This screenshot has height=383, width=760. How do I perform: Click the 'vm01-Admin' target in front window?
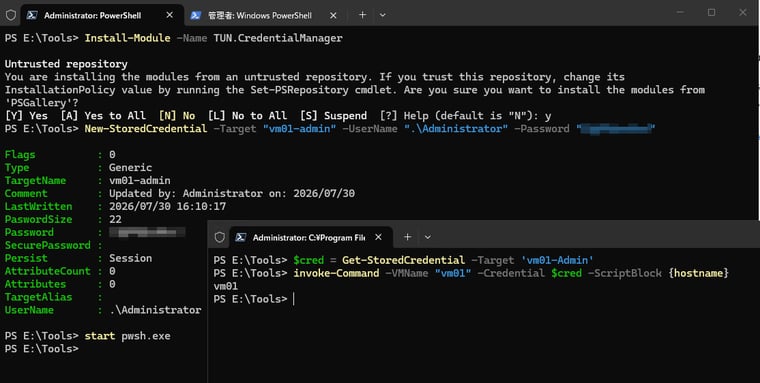557,260
